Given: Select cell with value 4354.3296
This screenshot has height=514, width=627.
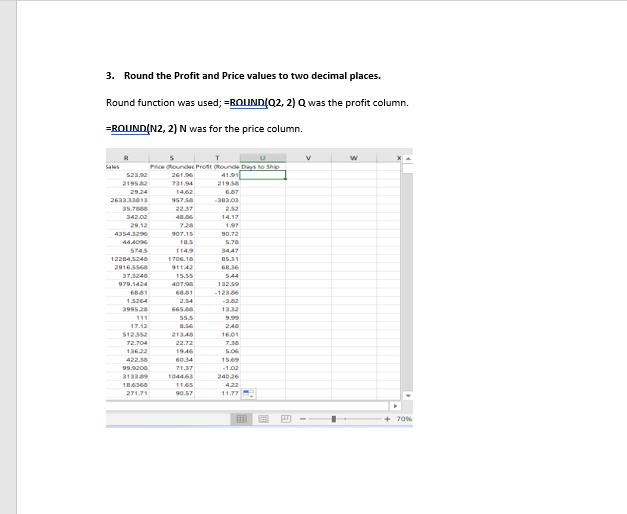Looking at the screenshot, I should pyautogui.click(x=128, y=234).
